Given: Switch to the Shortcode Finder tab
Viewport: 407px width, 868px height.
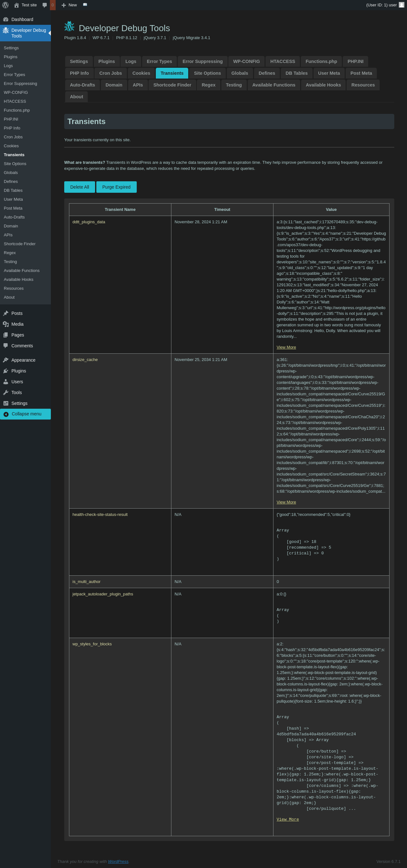Looking at the screenshot, I should click(172, 85).
